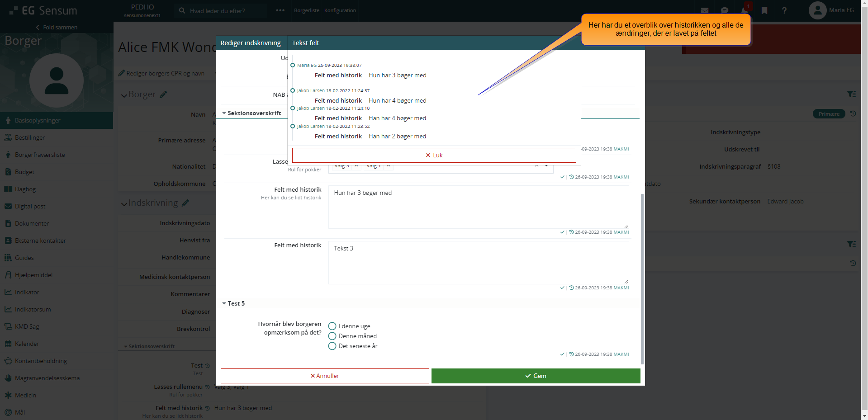Click the history icon next to Primære button
This screenshot has width=868, height=420.
(853, 113)
